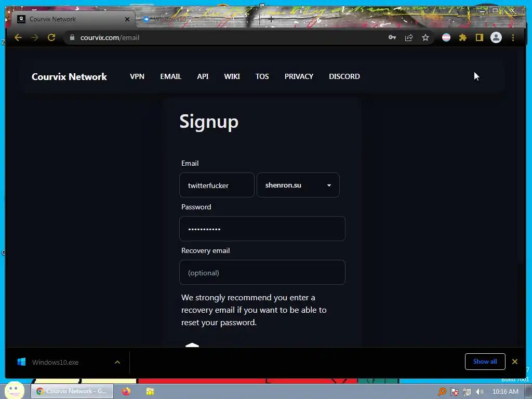The width and height of the screenshot is (532, 399).
Task: Click the Password input field
Action: pos(262,229)
